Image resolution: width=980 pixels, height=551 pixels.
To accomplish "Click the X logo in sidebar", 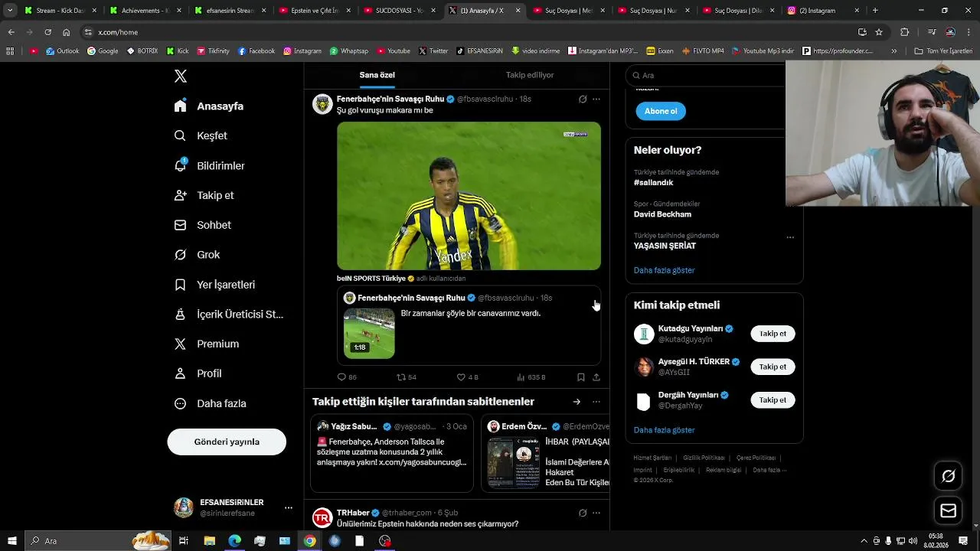I will (181, 76).
